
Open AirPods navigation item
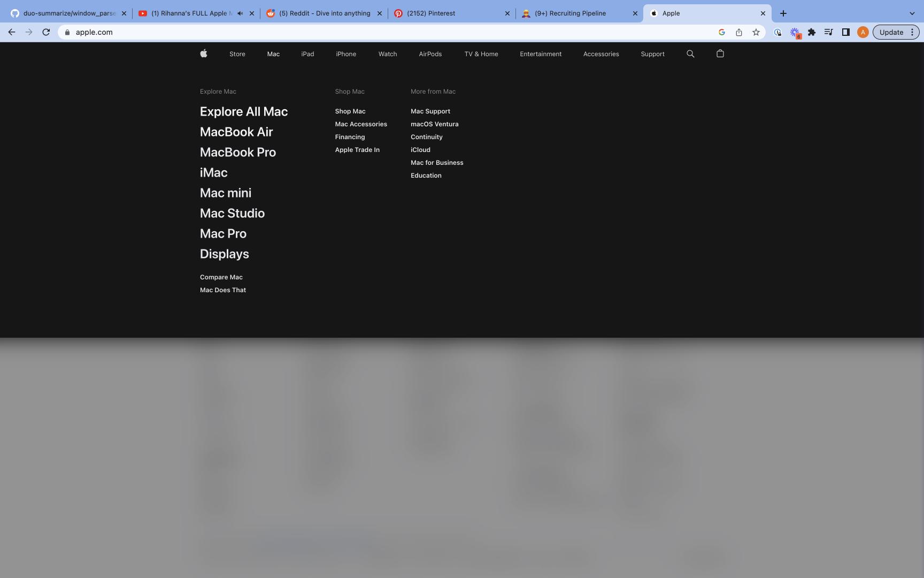pos(430,54)
